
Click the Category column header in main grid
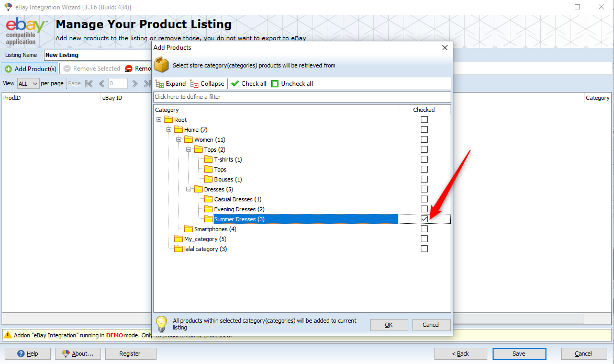tap(598, 98)
